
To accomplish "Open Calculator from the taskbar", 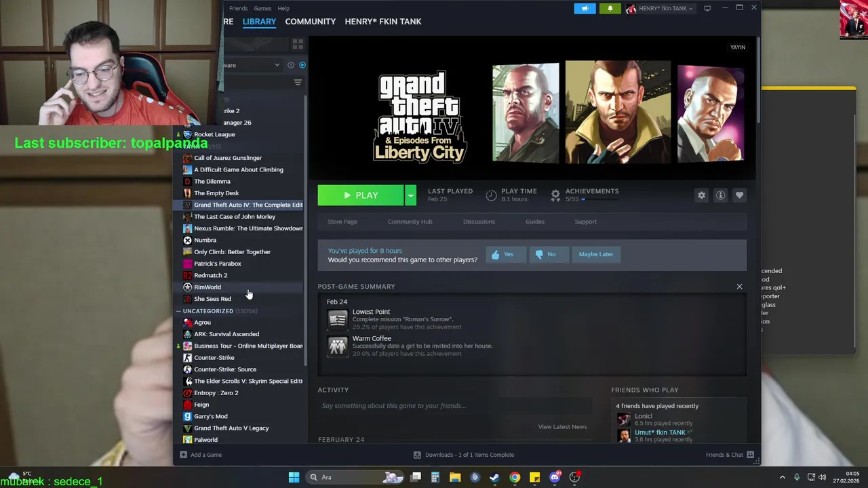I will pos(435,477).
